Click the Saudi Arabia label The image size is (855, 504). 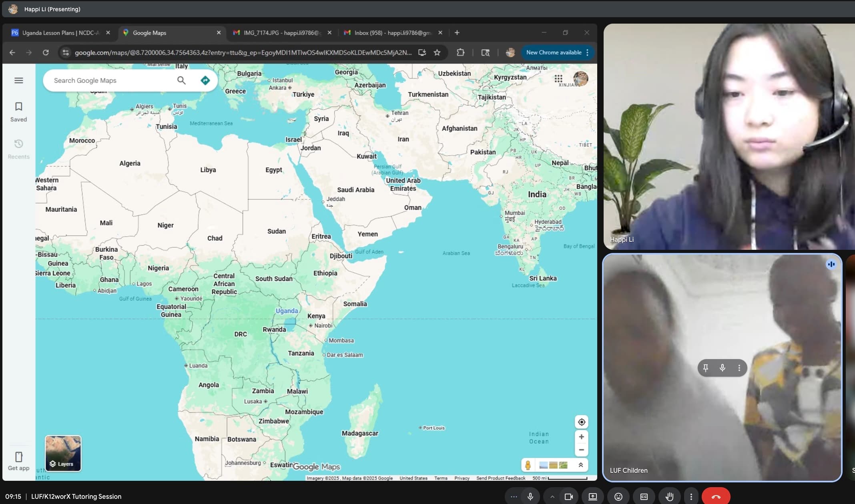point(355,190)
